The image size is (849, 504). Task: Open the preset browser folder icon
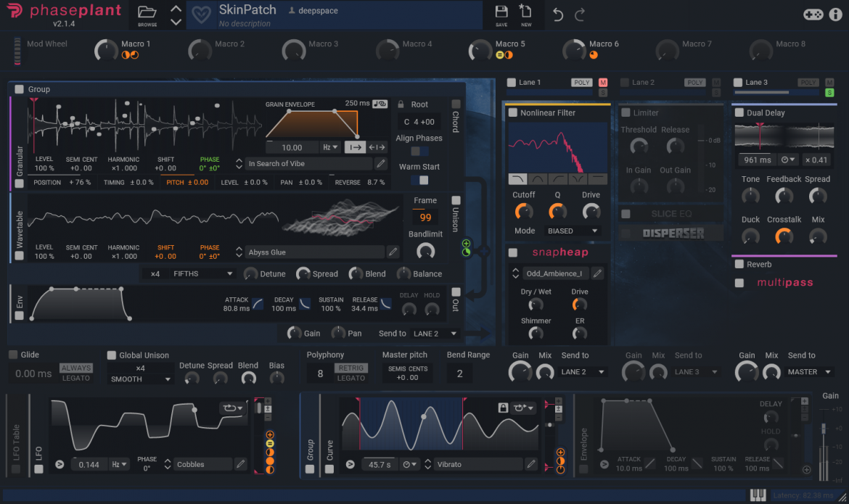(x=147, y=12)
